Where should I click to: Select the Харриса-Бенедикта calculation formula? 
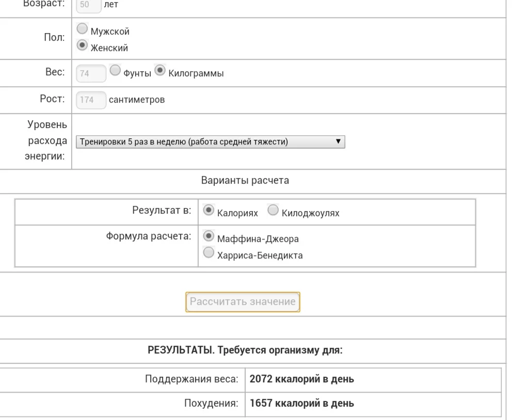point(209,253)
